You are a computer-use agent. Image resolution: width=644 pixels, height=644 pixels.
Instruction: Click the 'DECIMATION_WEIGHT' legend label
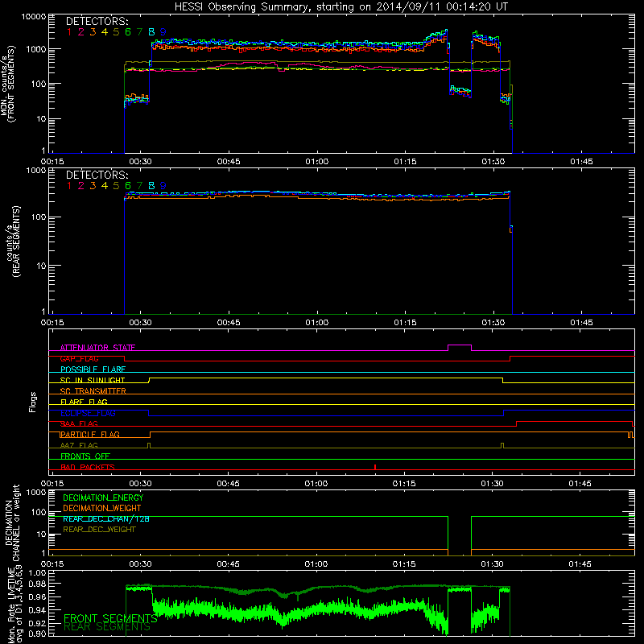point(102,508)
